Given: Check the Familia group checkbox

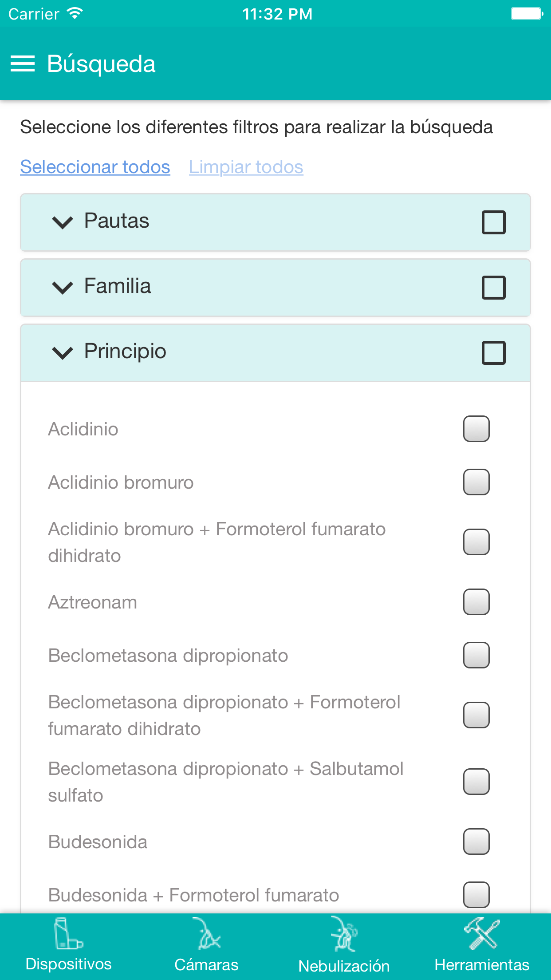Looking at the screenshot, I should click(x=493, y=287).
